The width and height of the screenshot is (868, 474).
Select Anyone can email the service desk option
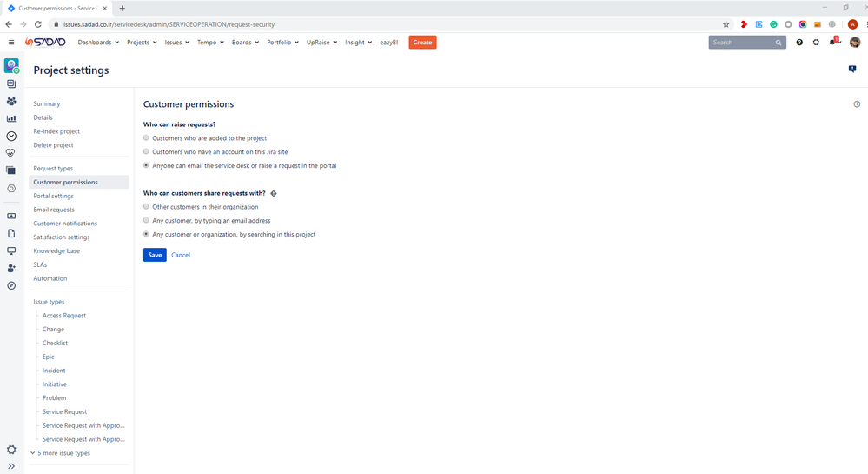(146, 165)
